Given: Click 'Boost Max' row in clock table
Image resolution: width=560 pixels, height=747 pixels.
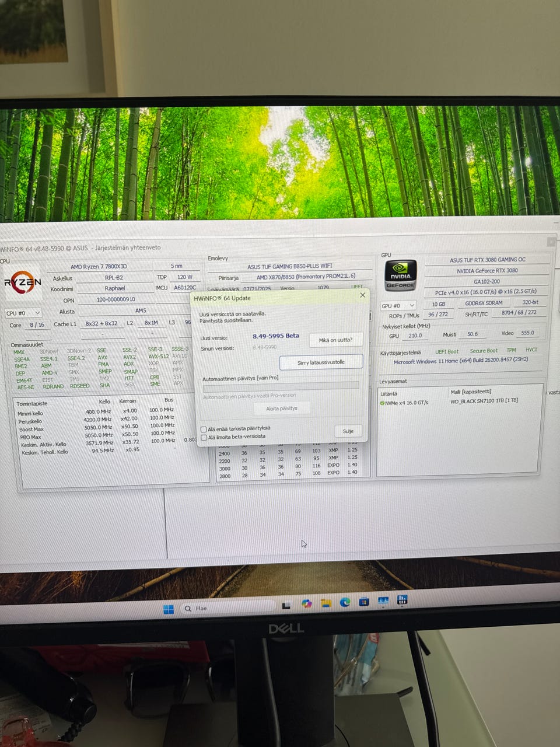Looking at the screenshot, I should point(96,428).
